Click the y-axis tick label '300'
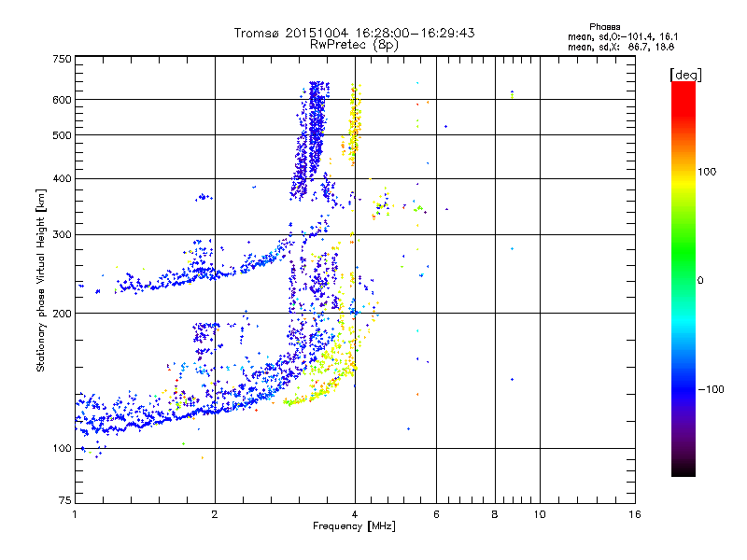The height and width of the screenshot is (560, 747). pyautogui.click(x=62, y=234)
